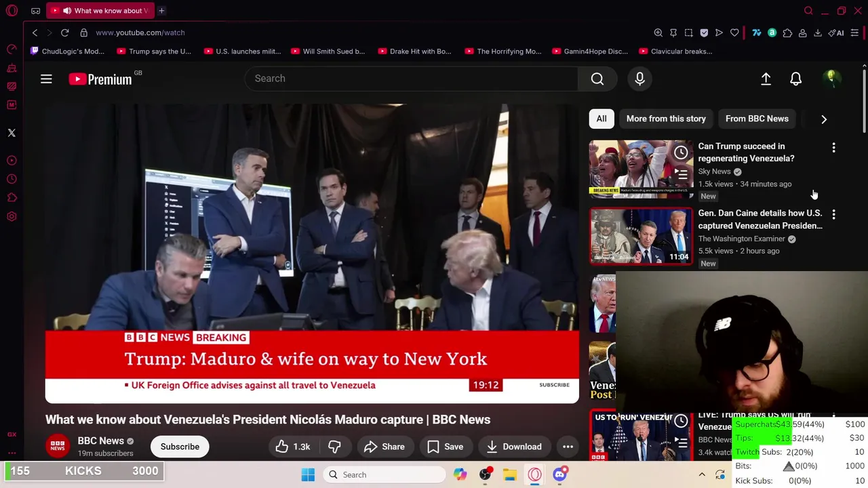868x488 pixels.
Task: Subscribe to BBC News
Action: pos(180,447)
